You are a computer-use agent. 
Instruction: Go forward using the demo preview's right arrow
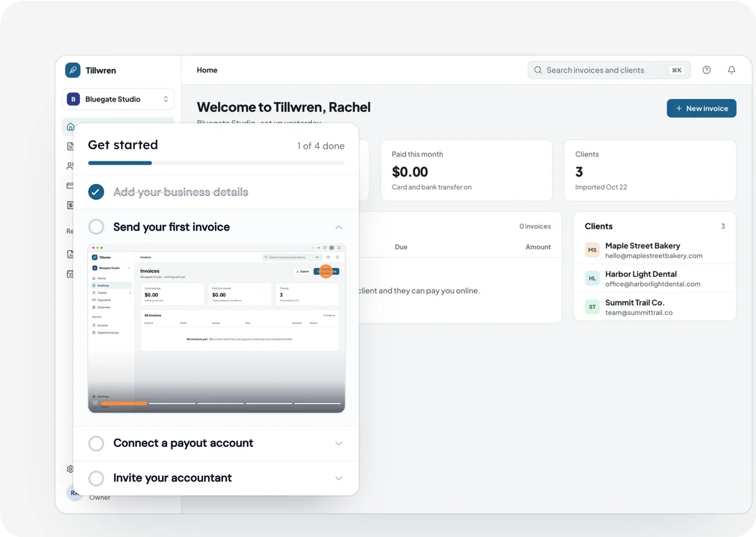click(x=318, y=248)
